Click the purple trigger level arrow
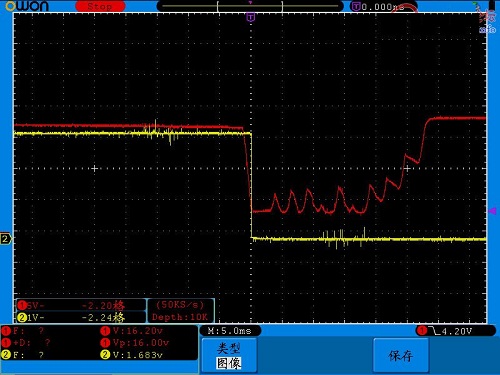The width and height of the screenshot is (500, 375). [x=493, y=211]
